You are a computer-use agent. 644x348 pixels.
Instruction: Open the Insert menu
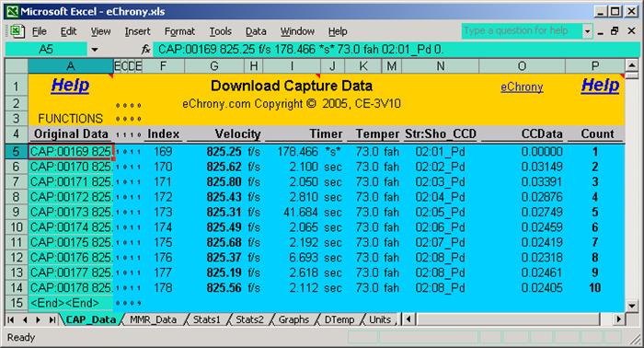tap(138, 31)
